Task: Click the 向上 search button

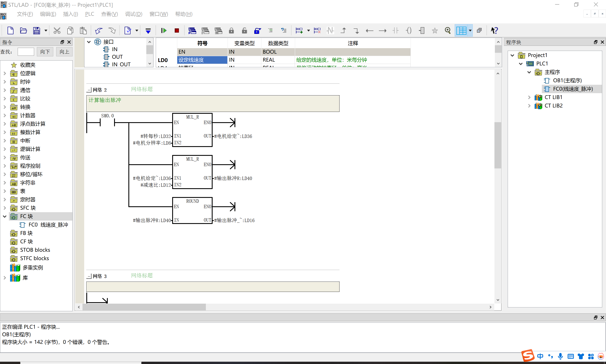Action: (64, 52)
